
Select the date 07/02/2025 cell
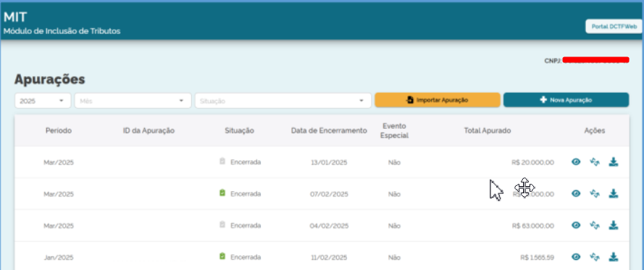329,194
